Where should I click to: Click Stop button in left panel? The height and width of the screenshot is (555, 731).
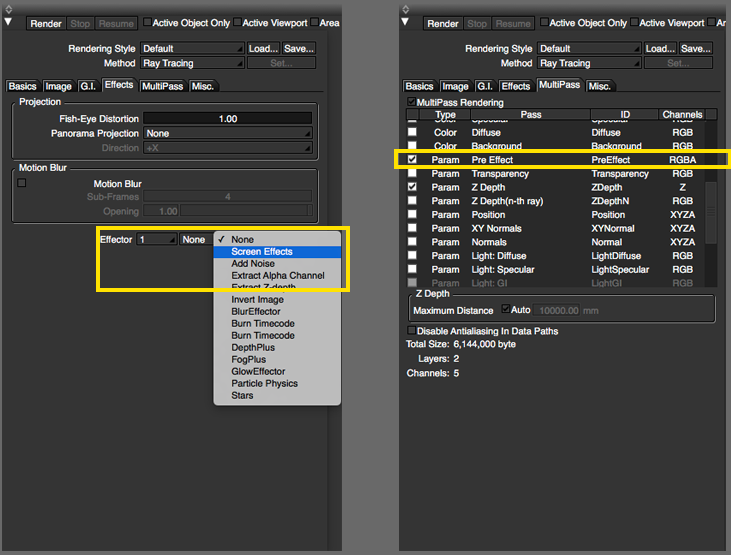click(80, 23)
